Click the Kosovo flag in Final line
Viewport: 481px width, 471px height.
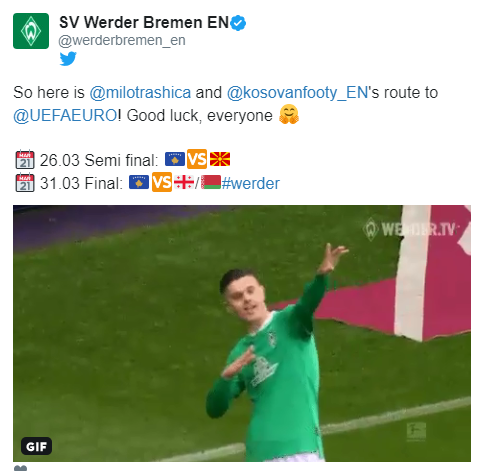click(139, 182)
